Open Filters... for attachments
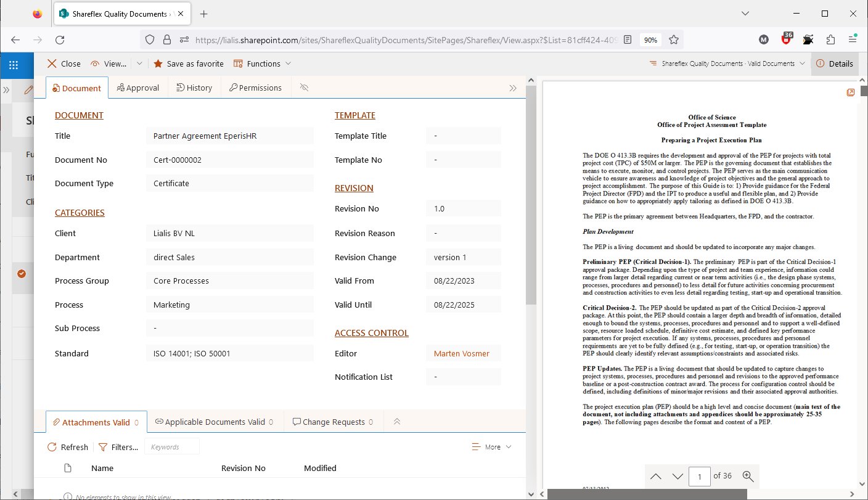868x500 pixels. click(x=118, y=447)
